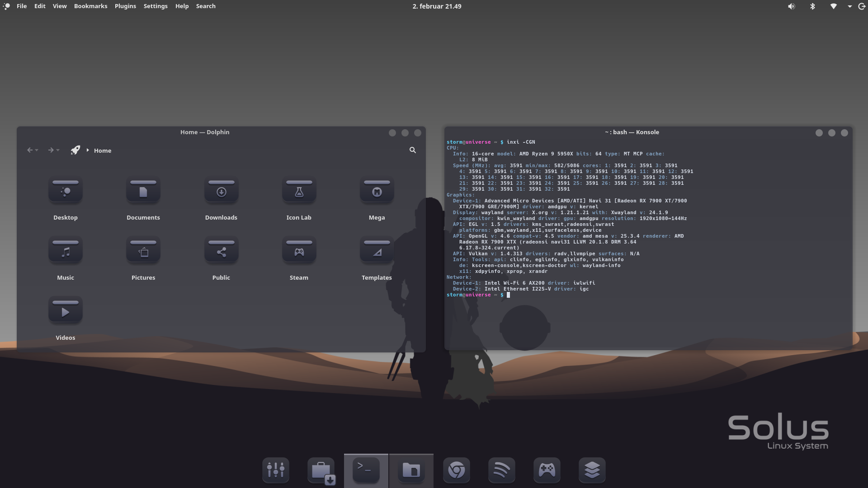Click the date and time clock
Image resolution: width=868 pixels, height=488 pixels.
(x=436, y=6)
